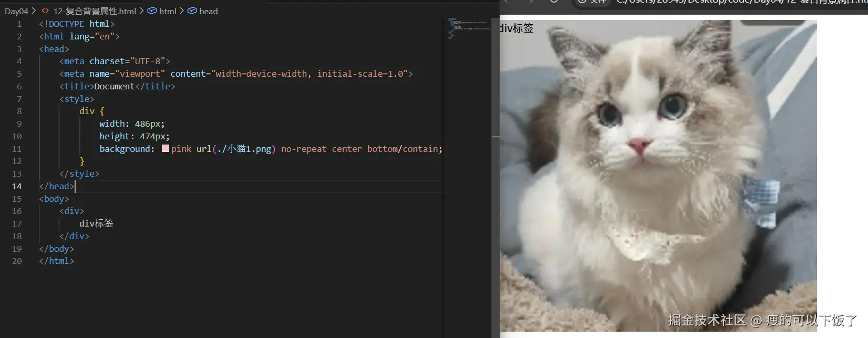Click the opening "<body>" tag
This screenshot has width=868, height=338.
point(54,199)
